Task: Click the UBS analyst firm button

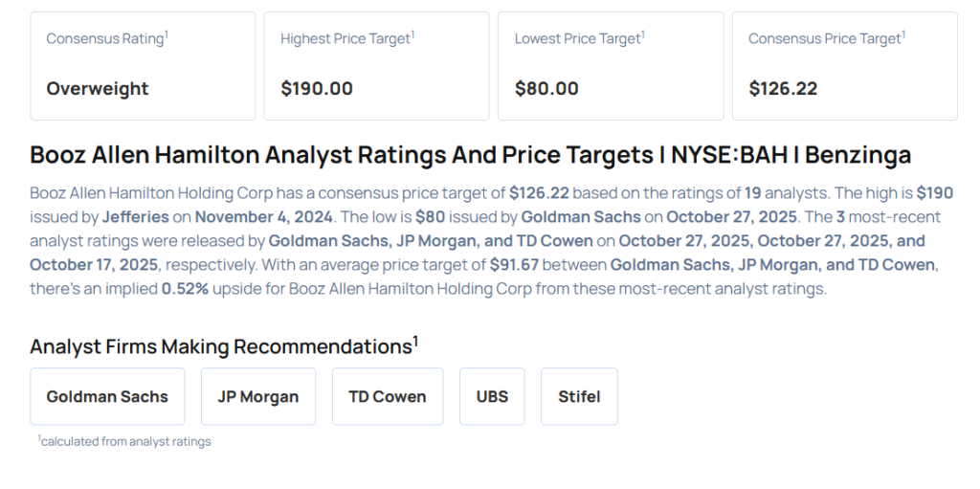Action: (x=492, y=396)
